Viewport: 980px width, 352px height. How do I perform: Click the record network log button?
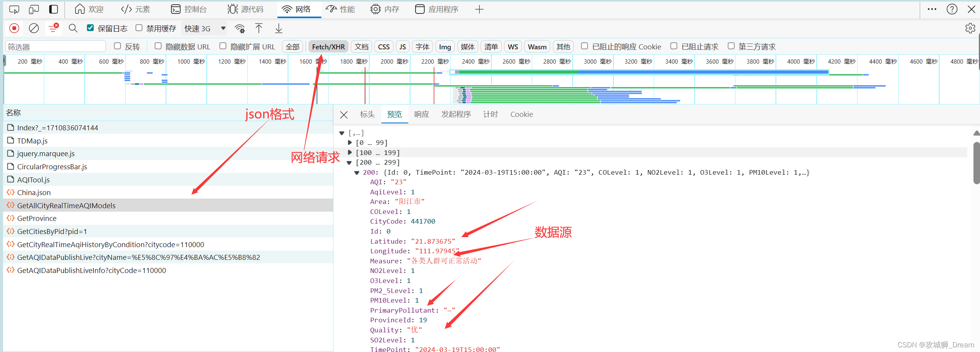[14, 28]
